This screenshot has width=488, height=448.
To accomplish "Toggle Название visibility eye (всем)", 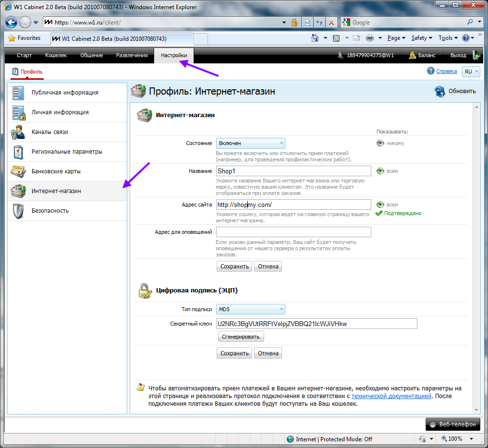I will (x=380, y=171).
